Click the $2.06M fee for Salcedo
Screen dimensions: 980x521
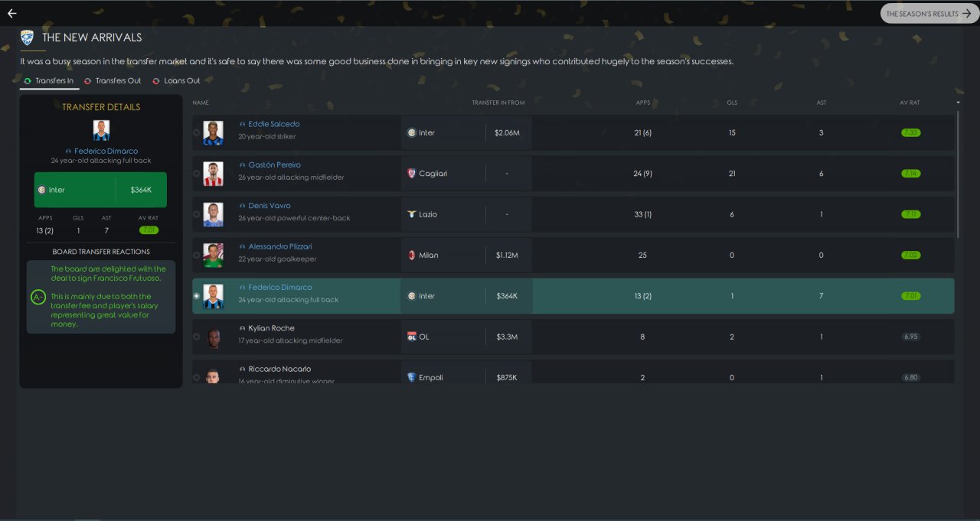pyautogui.click(x=507, y=132)
